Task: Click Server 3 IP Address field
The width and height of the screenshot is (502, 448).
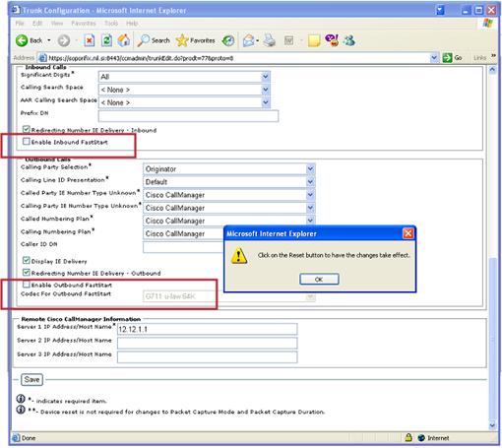Action: (208, 357)
